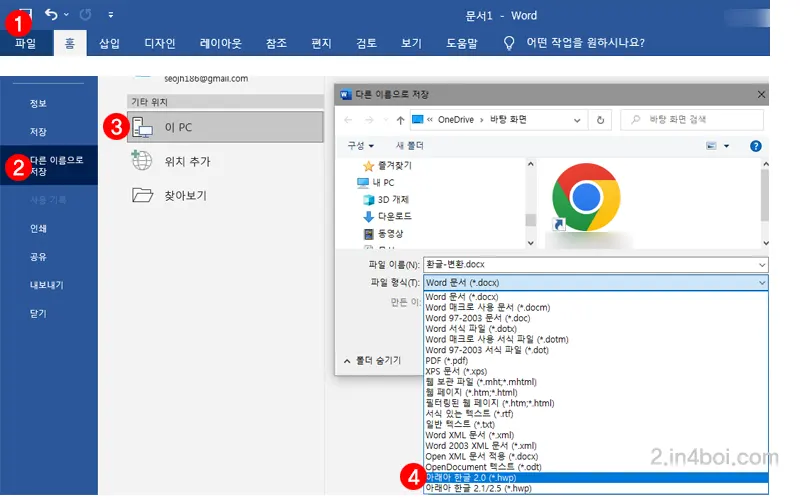Click OneDrive in the address path
Image resolution: width=800 pixels, height=500 pixels.
tap(456, 119)
